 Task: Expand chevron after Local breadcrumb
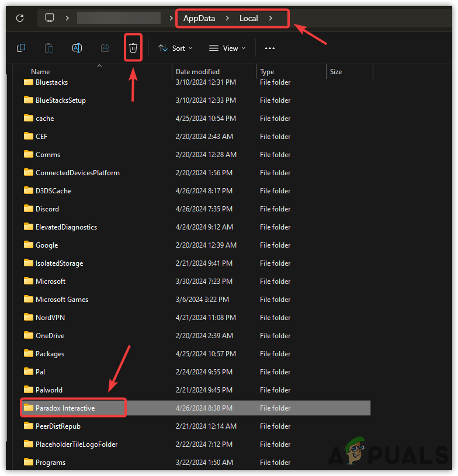click(x=270, y=18)
